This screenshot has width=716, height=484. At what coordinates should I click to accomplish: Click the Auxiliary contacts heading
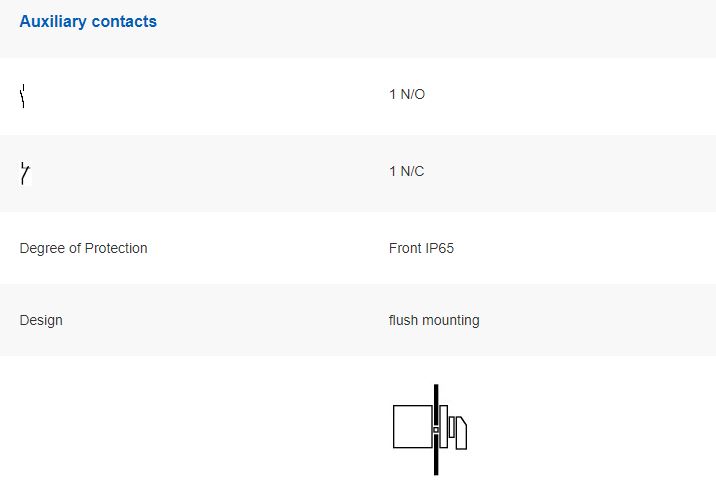point(88,21)
